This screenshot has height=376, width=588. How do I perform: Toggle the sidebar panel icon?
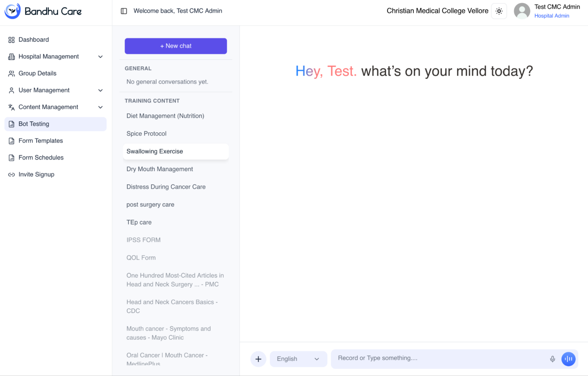pos(124,11)
